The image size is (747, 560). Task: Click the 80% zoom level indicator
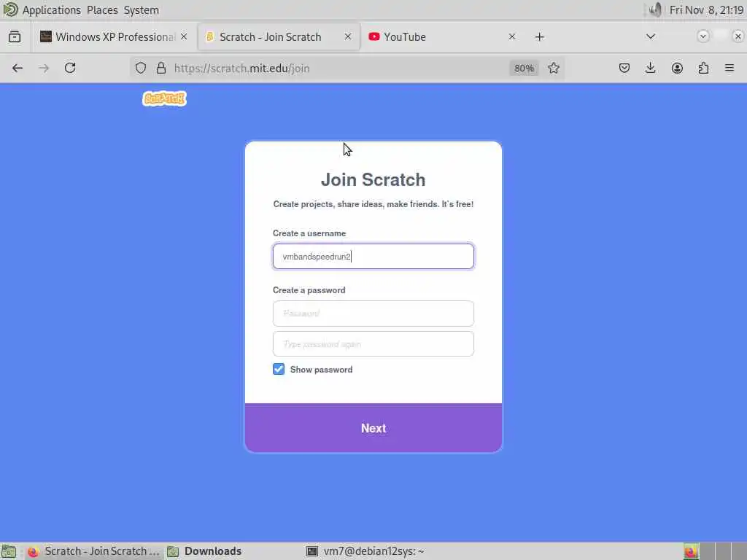[x=524, y=68]
